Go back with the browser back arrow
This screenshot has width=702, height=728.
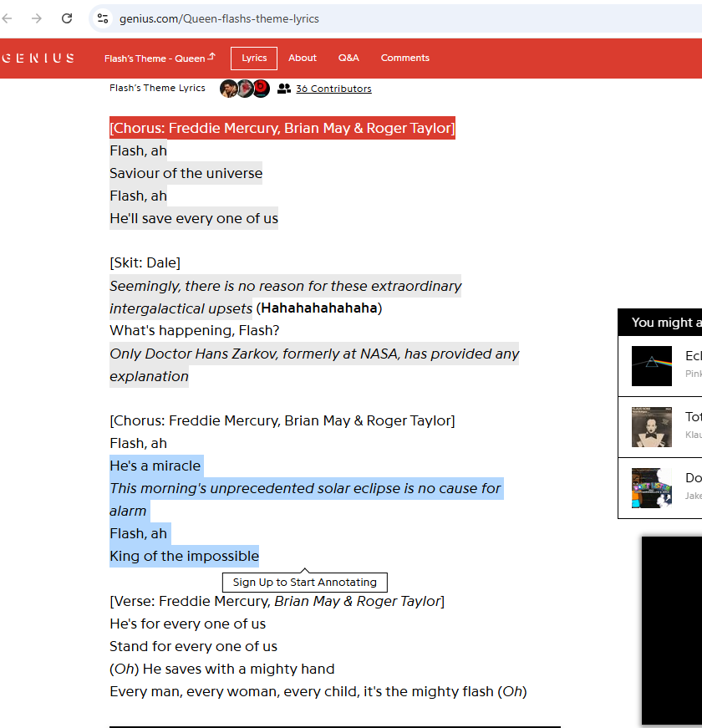coord(7,18)
